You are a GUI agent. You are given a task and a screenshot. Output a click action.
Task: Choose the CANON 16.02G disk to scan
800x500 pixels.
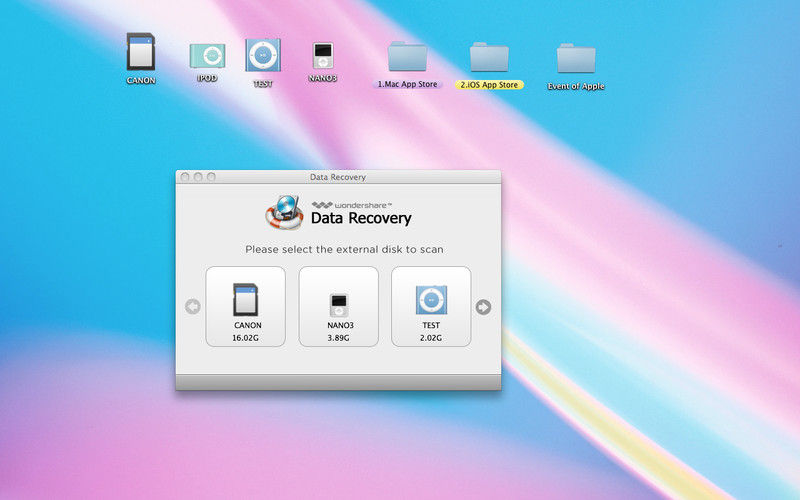245,307
